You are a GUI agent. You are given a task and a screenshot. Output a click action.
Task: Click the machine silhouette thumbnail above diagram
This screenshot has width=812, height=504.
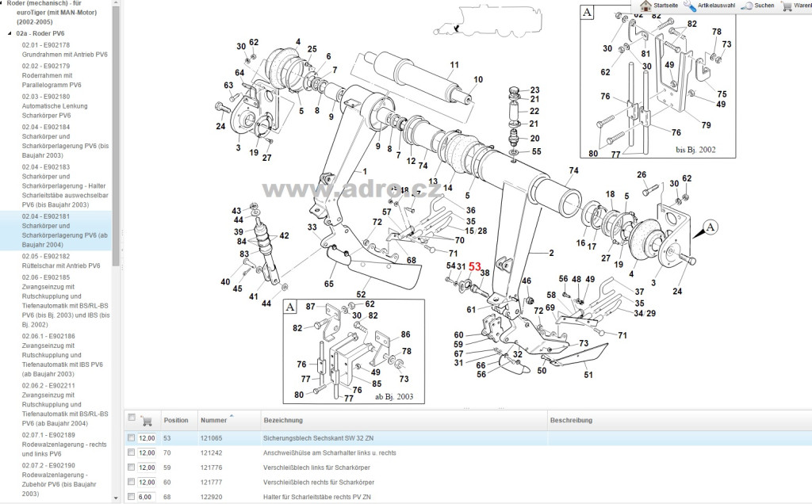pyautogui.click(x=488, y=22)
